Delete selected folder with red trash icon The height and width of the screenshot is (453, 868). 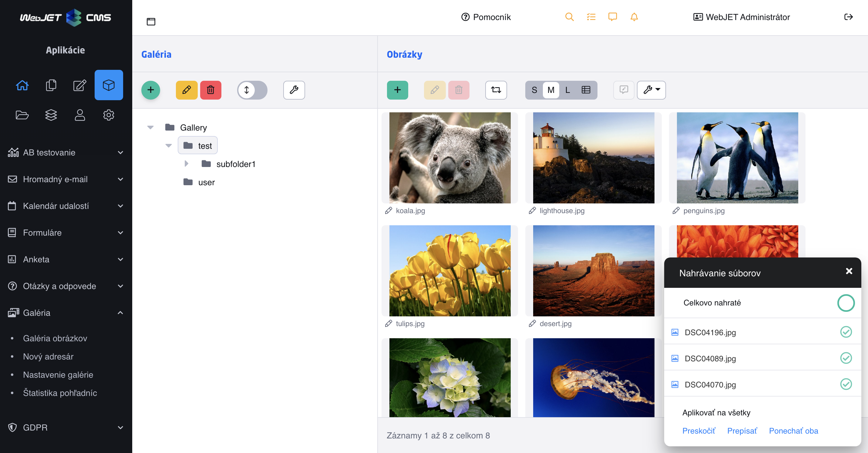pos(210,90)
